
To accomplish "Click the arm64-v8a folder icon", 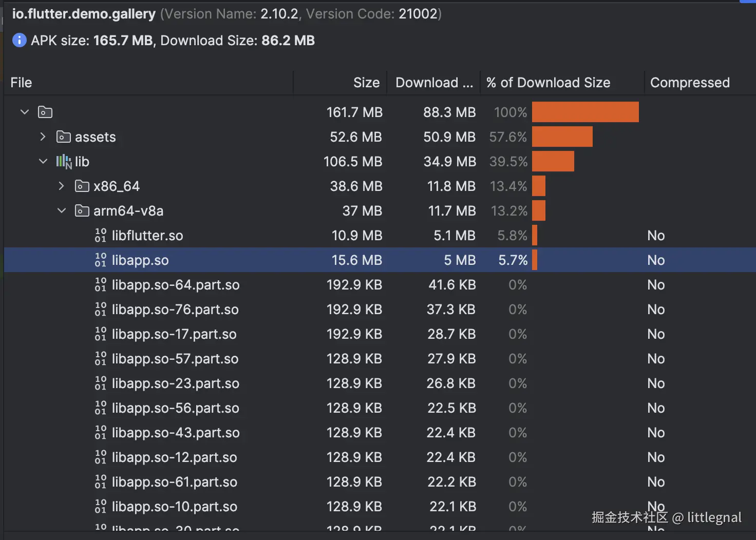I will tap(82, 211).
